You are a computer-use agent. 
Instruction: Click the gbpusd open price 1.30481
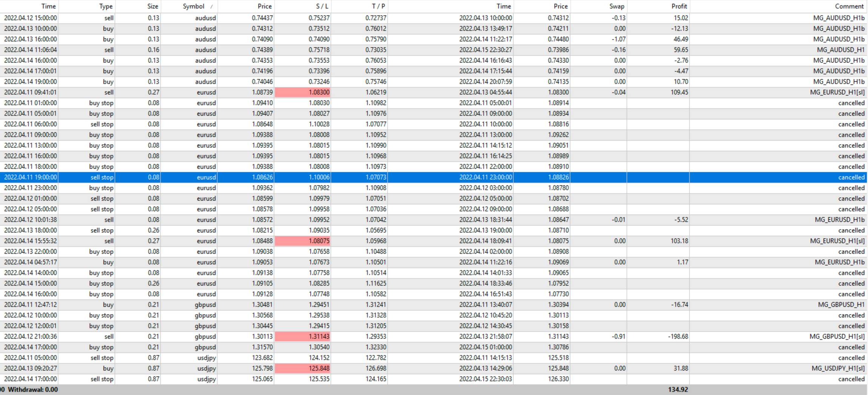262,305
